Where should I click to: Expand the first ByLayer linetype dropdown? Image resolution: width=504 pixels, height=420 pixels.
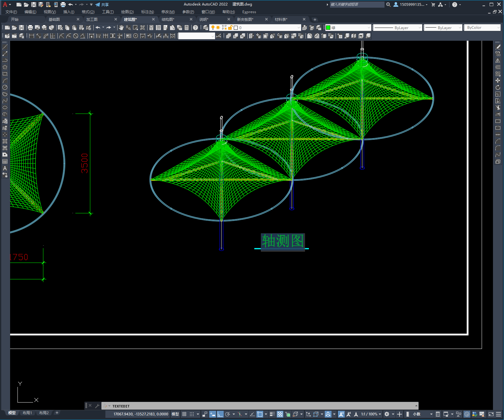point(420,28)
